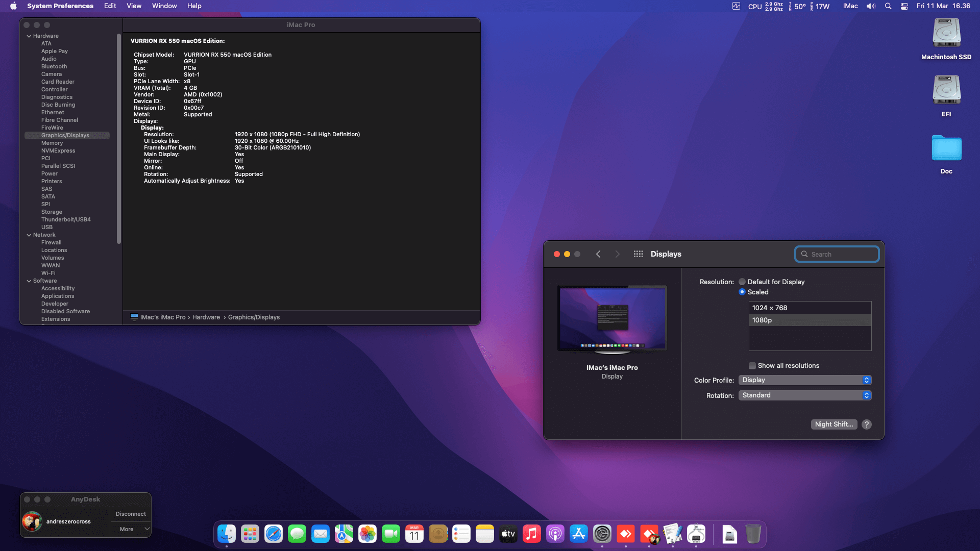The image size is (980, 551).
Task: Show all preferences grid in Displays window
Action: tap(638, 254)
